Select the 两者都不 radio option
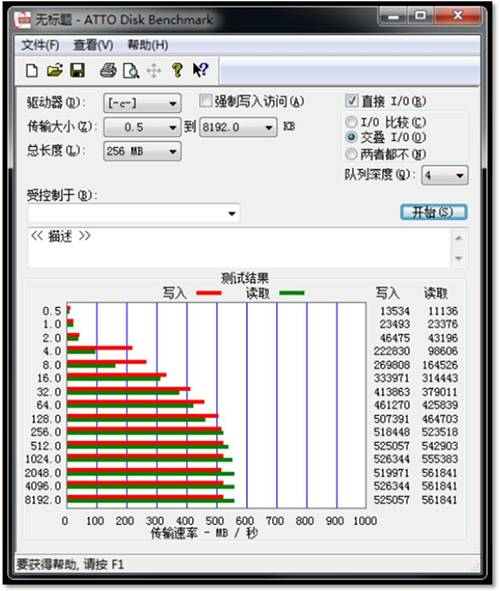The image size is (500, 591). click(x=351, y=154)
